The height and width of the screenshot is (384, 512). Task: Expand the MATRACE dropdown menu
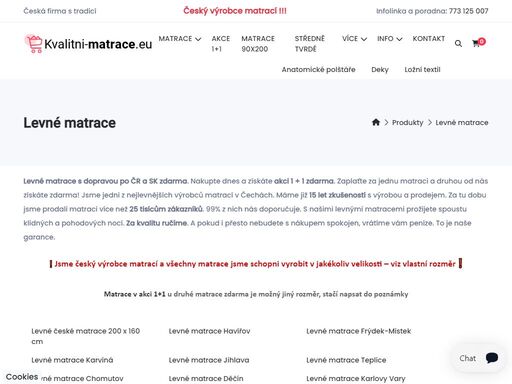click(x=180, y=39)
